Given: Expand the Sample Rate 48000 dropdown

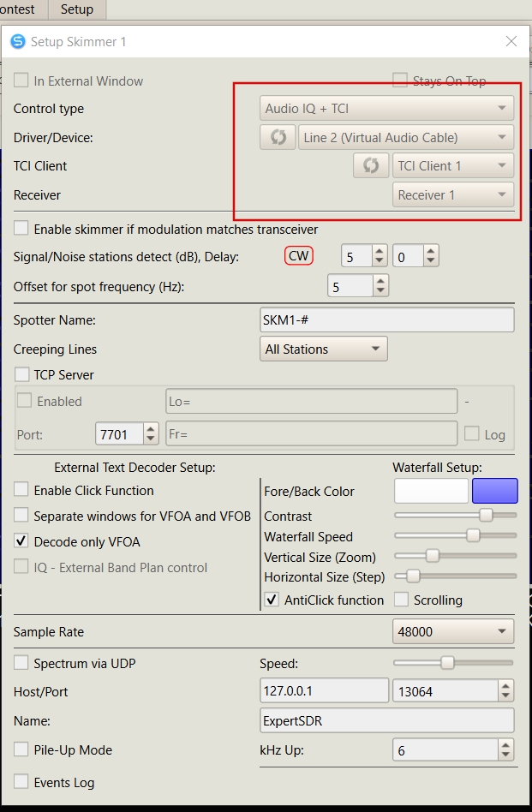Looking at the screenshot, I should (453, 632).
